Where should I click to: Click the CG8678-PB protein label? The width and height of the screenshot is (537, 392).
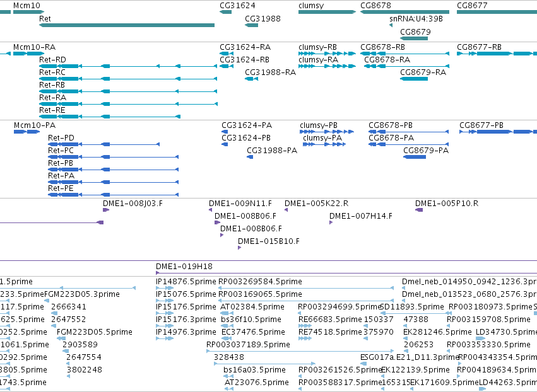click(x=391, y=125)
